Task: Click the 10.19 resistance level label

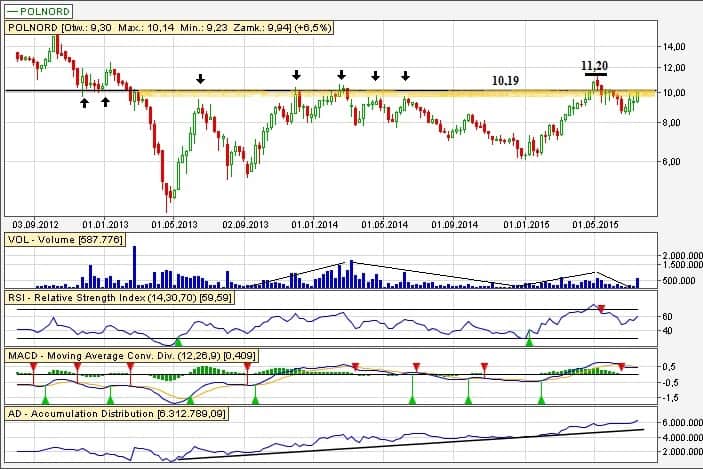Action: [x=506, y=79]
